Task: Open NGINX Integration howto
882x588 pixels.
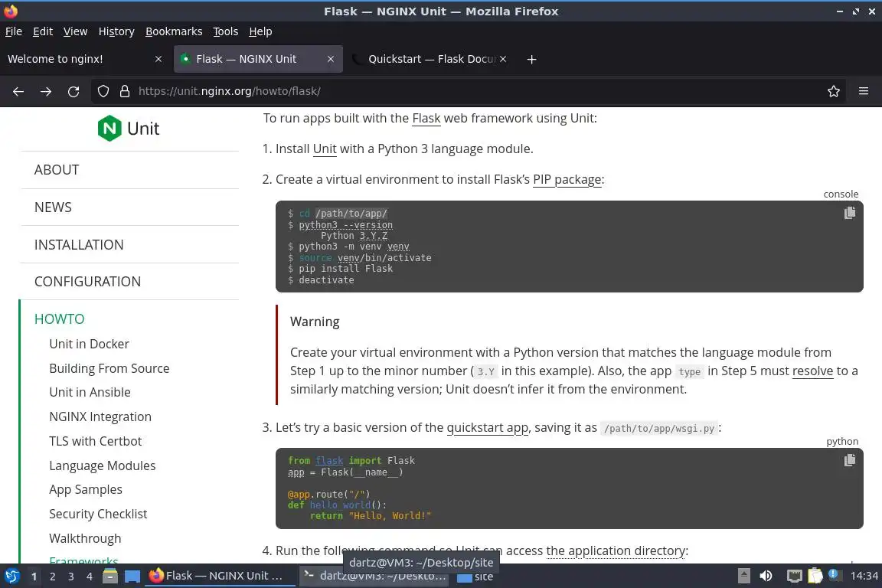Action: (x=100, y=417)
